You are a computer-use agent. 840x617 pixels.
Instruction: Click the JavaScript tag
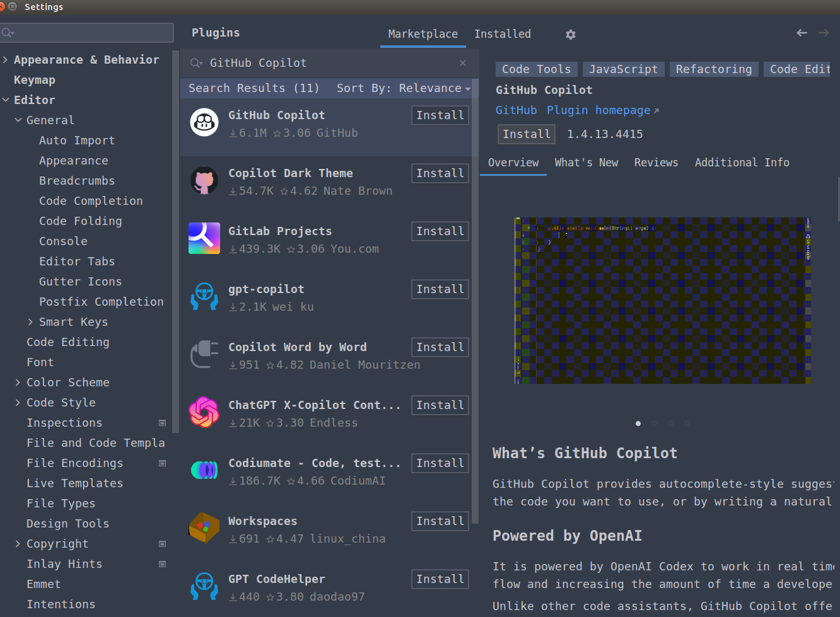pos(623,69)
